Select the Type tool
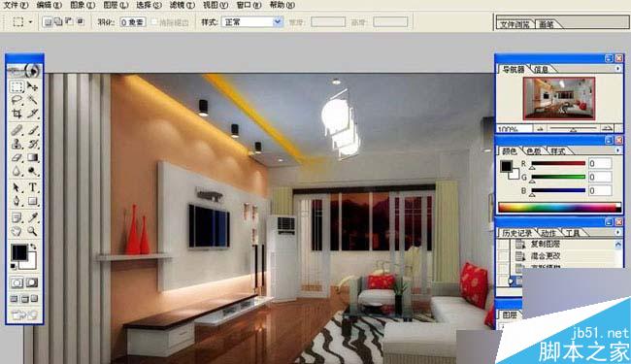 [32, 187]
